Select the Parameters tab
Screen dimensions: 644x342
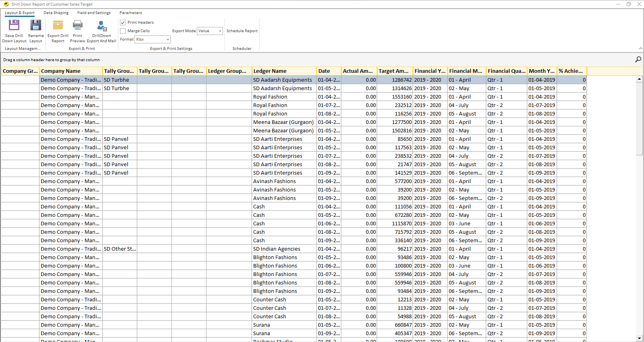click(130, 13)
